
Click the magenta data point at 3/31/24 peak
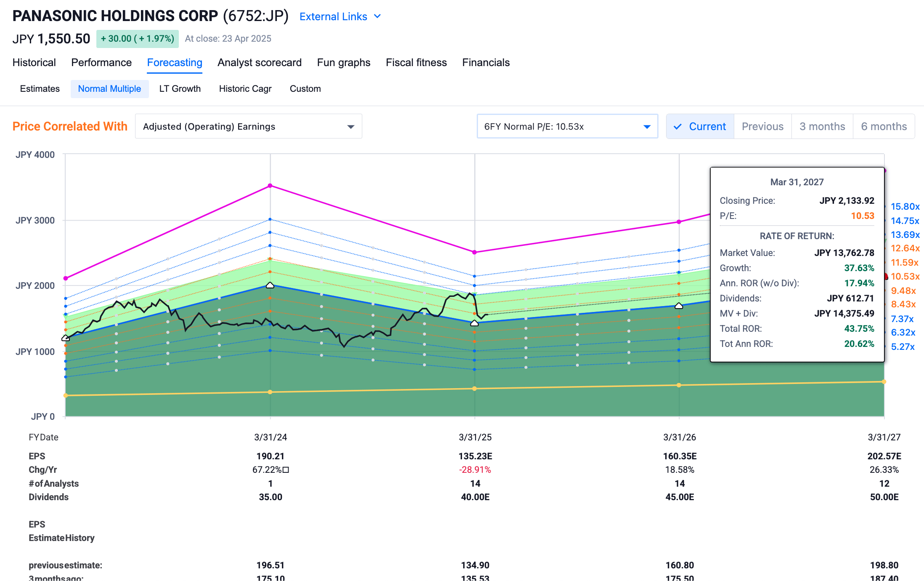coord(270,186)
